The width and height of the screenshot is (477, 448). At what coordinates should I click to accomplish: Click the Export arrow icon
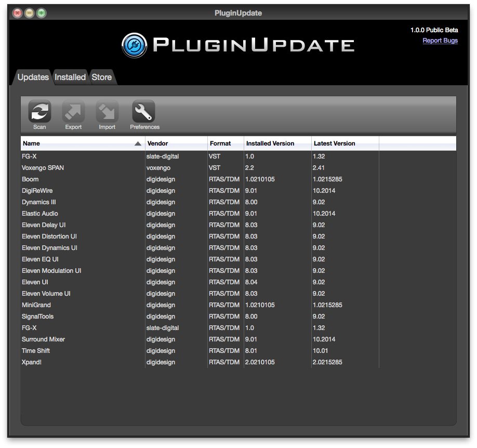pyautogui.click(x=73, y=111)
